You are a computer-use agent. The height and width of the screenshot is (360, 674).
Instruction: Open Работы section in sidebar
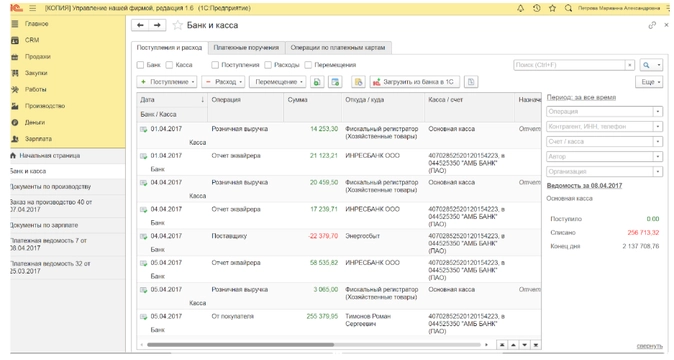35,89
